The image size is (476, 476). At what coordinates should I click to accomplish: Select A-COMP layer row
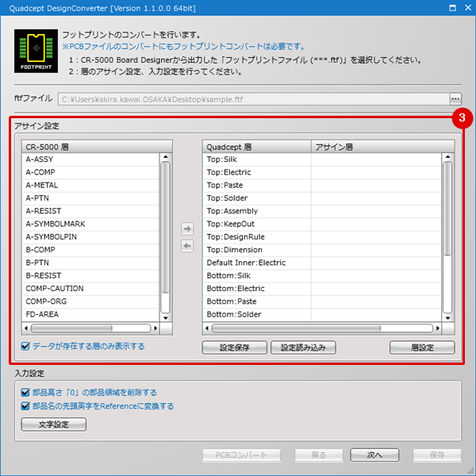[90, 172]
